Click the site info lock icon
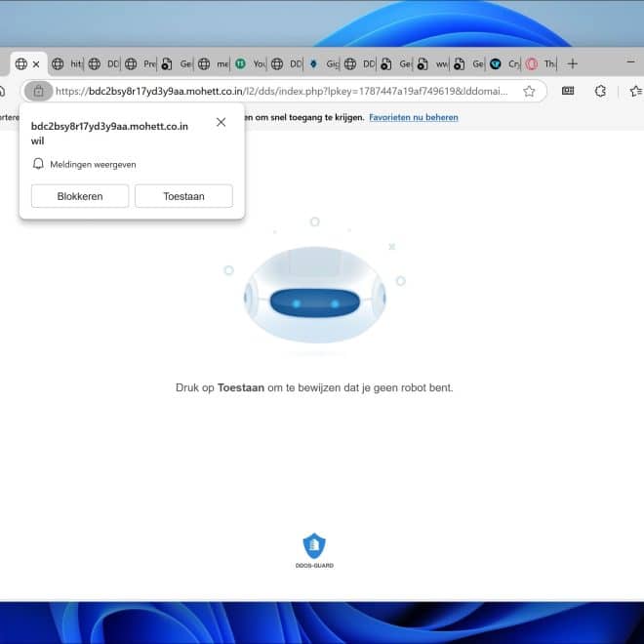This screenshot has height=644, width=644. [38, 91]
